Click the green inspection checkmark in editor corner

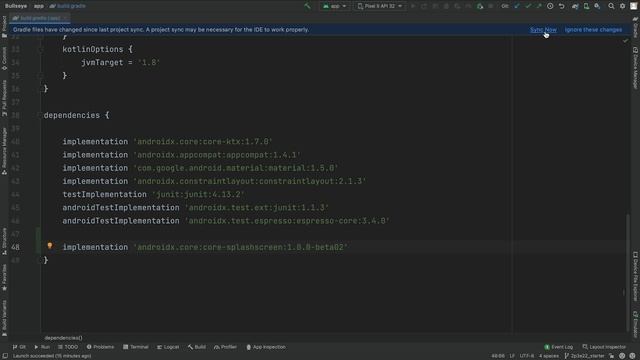coord(625,40)
